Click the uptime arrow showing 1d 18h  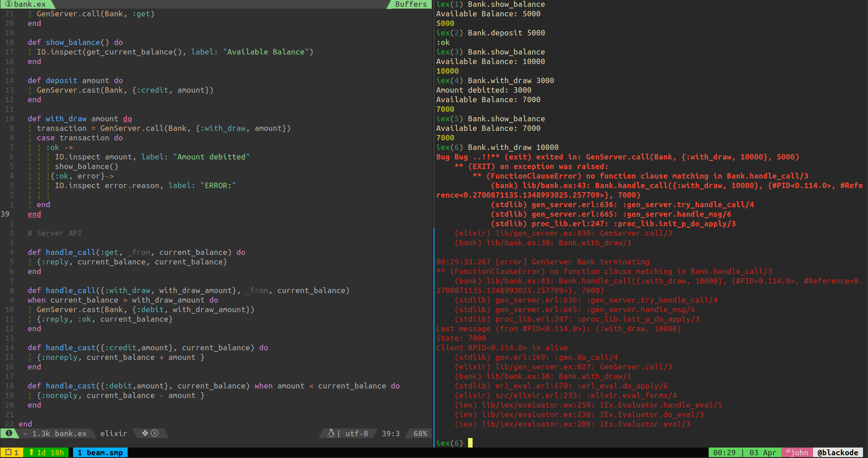tap(31, 453)
